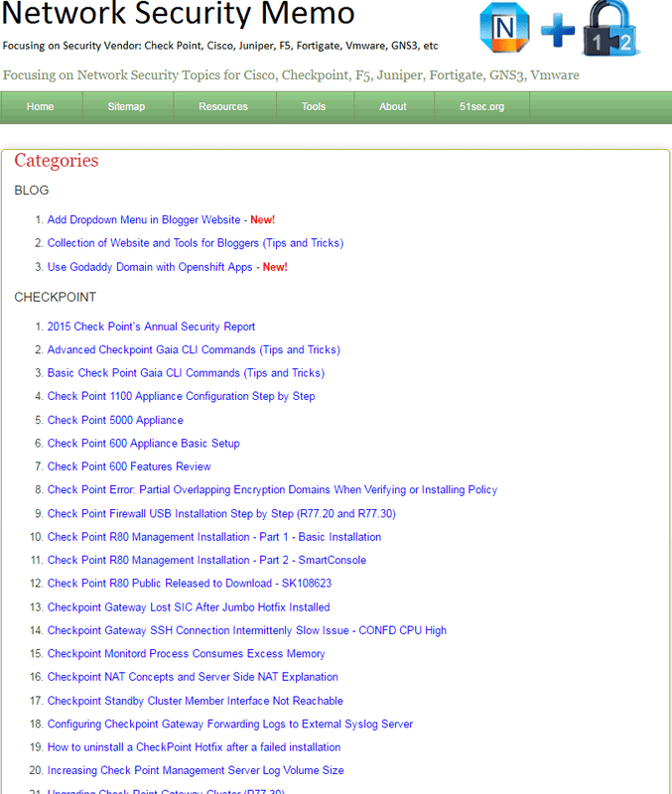672x794 pixels.
Task: Open Check Point R80 Public Released SK108623
Action: coord(190,584)
